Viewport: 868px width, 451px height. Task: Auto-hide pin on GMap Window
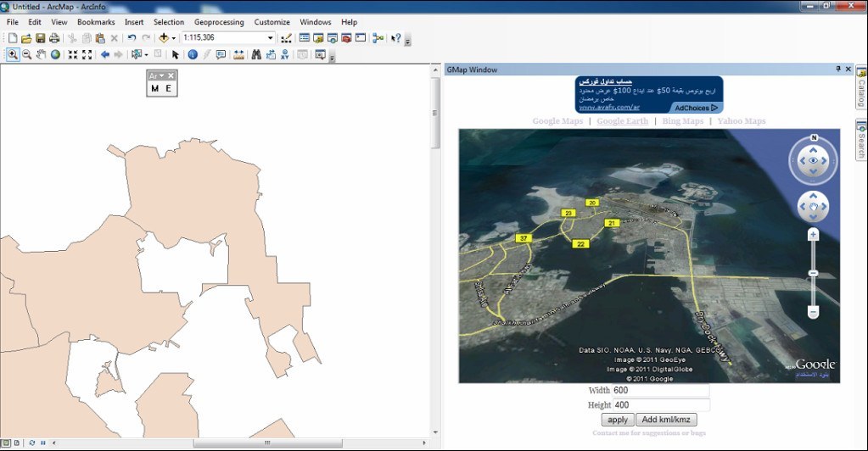tap(838, 70)
